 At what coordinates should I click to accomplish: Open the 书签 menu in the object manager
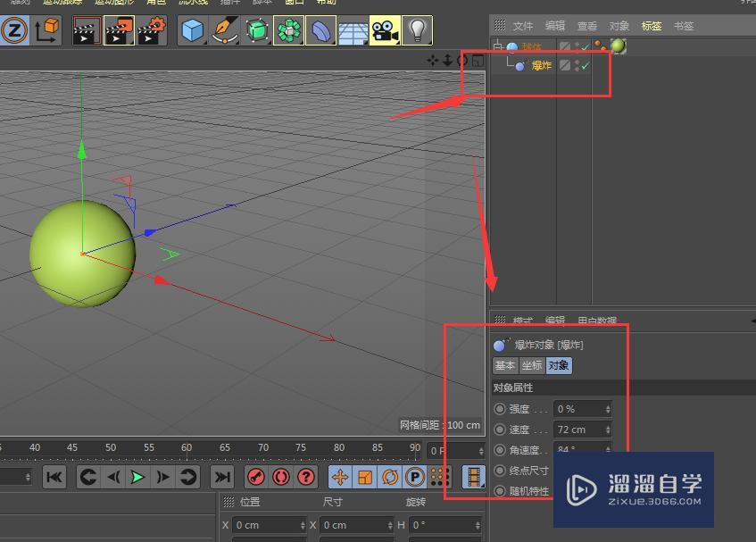[683, 26]
